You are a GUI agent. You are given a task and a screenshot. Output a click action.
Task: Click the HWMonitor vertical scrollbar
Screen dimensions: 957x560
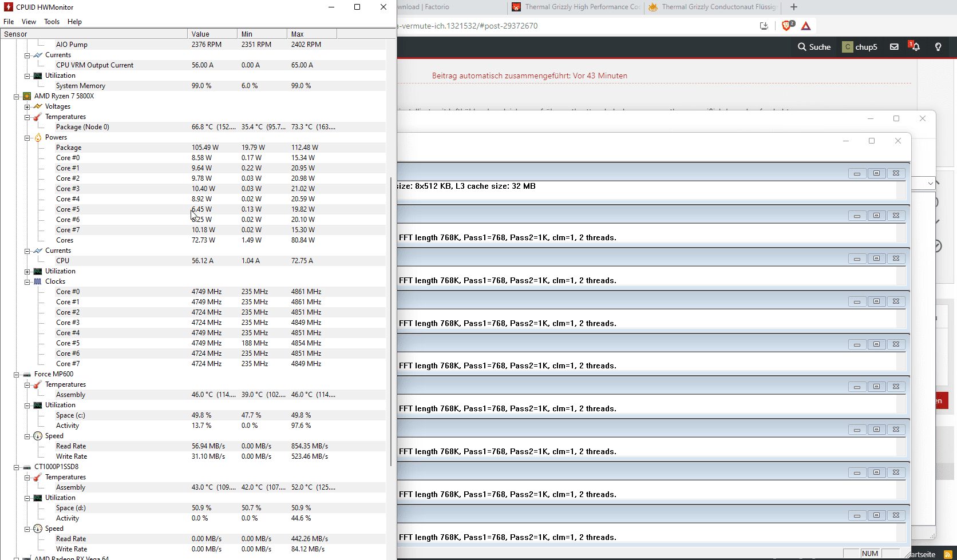tap(391, 320)
